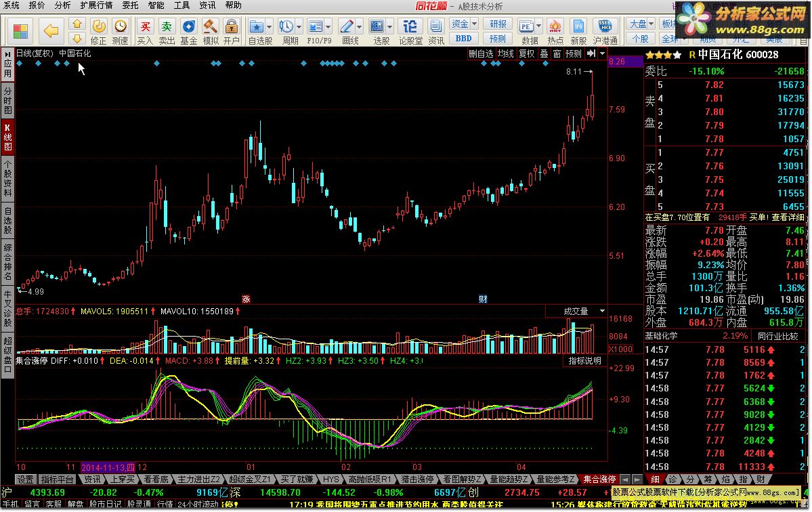Click the 卖出 sell icon
The height and width of the screenshot is (512, 812).
(x=167, y=26)
